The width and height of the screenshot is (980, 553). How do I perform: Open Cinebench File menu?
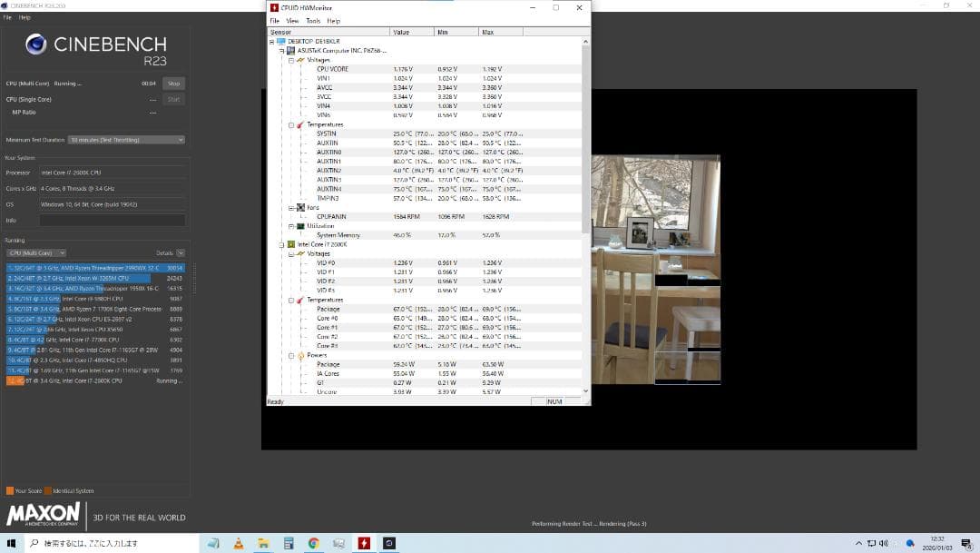click(x=7, y=17)
